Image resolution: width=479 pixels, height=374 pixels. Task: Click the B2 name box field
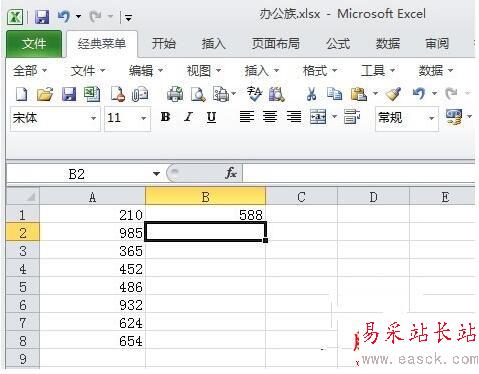click(x=77, y=174)
